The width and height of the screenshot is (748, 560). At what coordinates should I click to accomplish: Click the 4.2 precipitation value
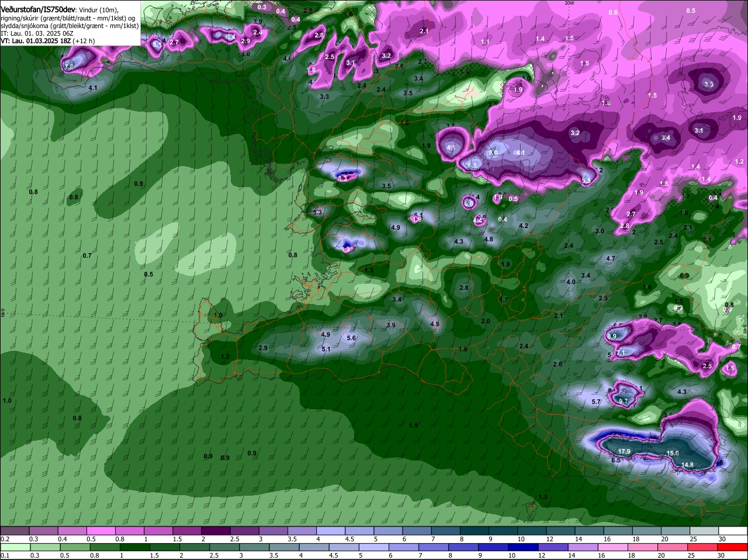[x=524, y=226]
